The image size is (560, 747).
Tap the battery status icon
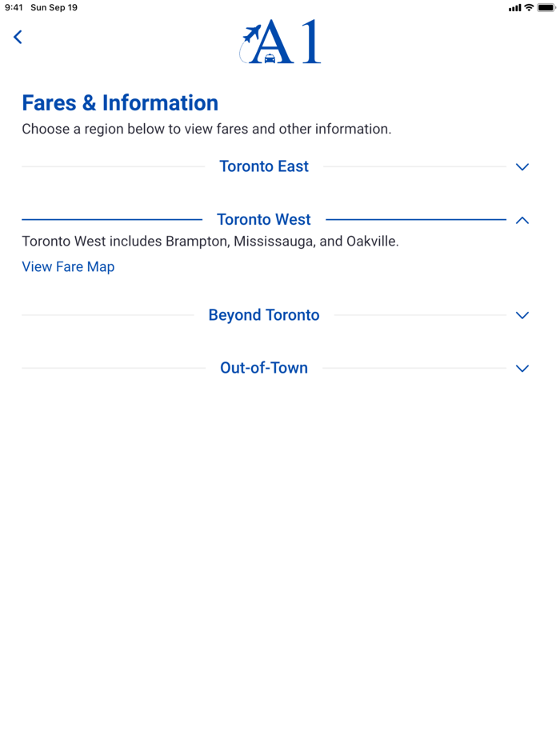pyautogui.click(x=547, y=7)
